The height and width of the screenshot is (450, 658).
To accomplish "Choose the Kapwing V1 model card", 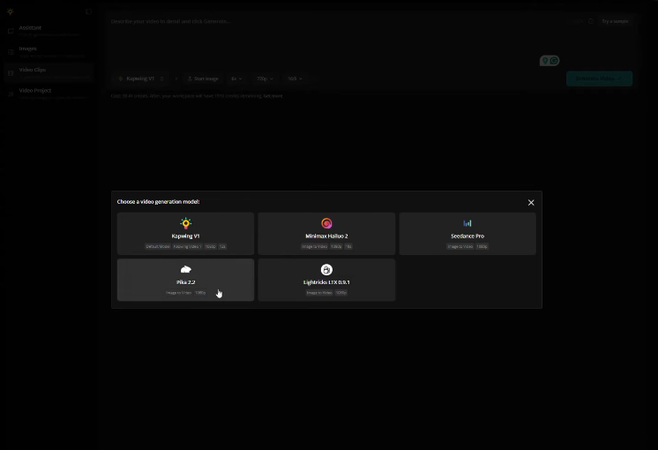I will [185, 233].
